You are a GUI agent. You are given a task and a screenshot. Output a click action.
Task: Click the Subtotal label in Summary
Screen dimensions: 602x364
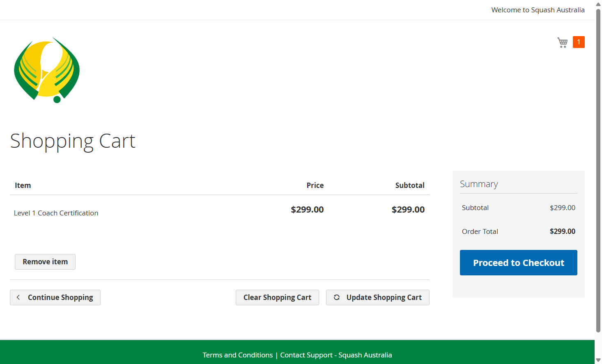click(x=475, y=208)
